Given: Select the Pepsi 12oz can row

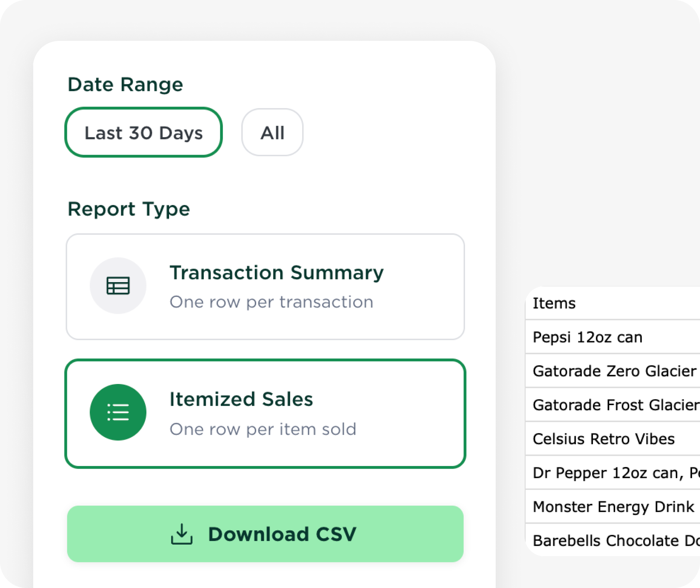Looking at the screenshot, I should [587, 337].
